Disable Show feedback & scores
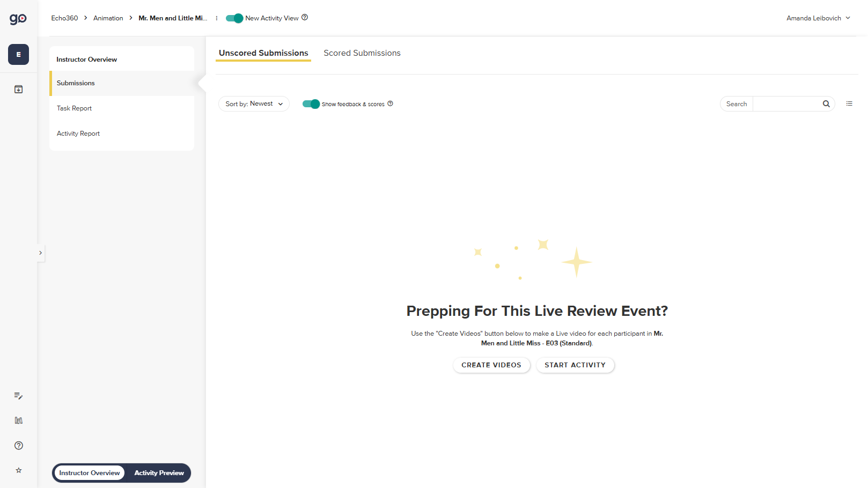868x488 pixels. click(311, 103)
